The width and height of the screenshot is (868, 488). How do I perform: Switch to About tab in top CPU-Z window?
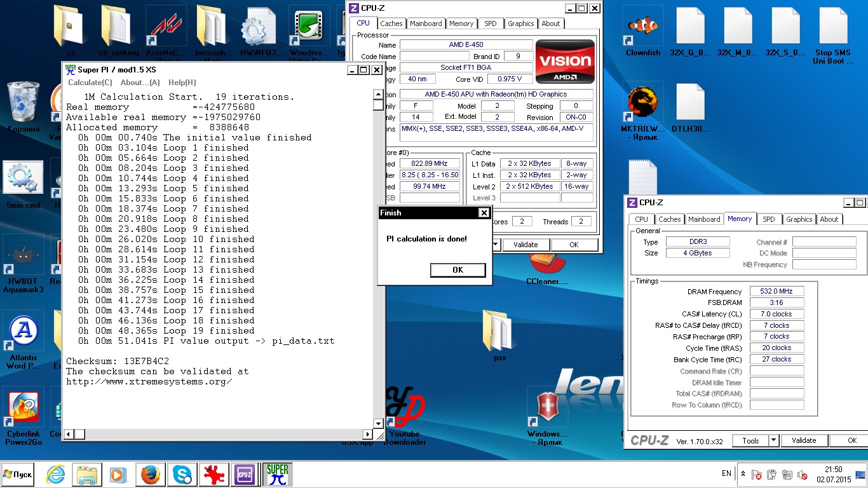tap(551, 24)
